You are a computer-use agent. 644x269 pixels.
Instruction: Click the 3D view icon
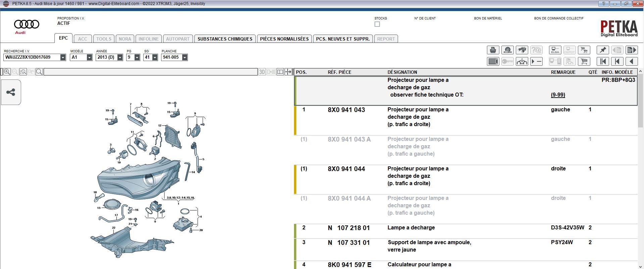262,72
